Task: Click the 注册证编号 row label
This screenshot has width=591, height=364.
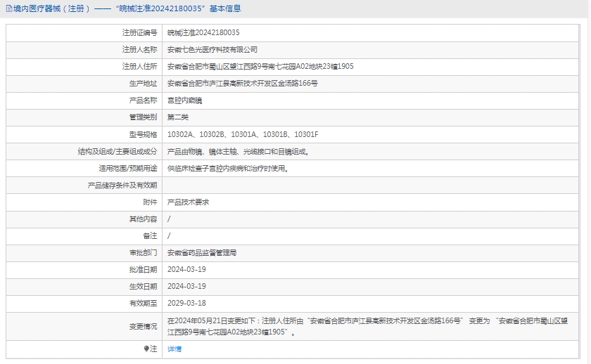Action: click(x=139, y=33)
